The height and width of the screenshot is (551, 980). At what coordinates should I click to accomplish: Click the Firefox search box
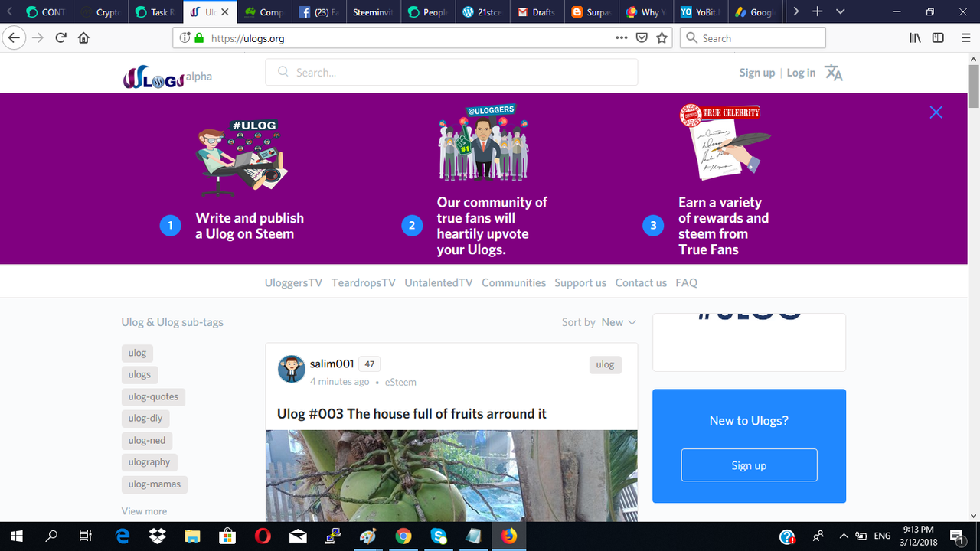[x=753, y=38]
